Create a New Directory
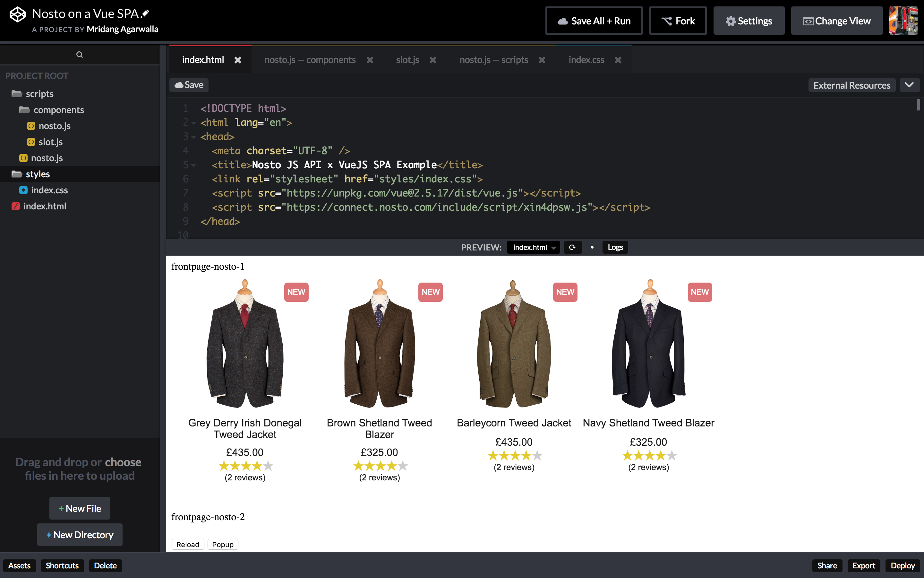 coord(80,535)
